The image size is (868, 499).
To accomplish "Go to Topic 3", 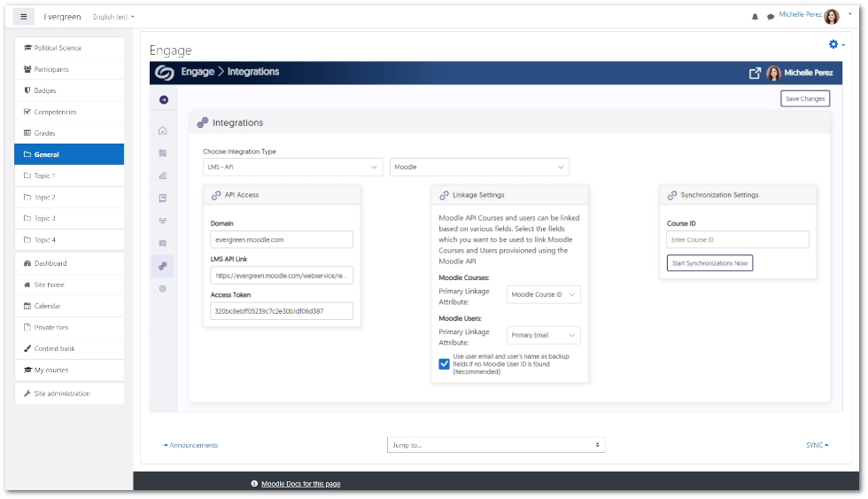I will [69, 218].
